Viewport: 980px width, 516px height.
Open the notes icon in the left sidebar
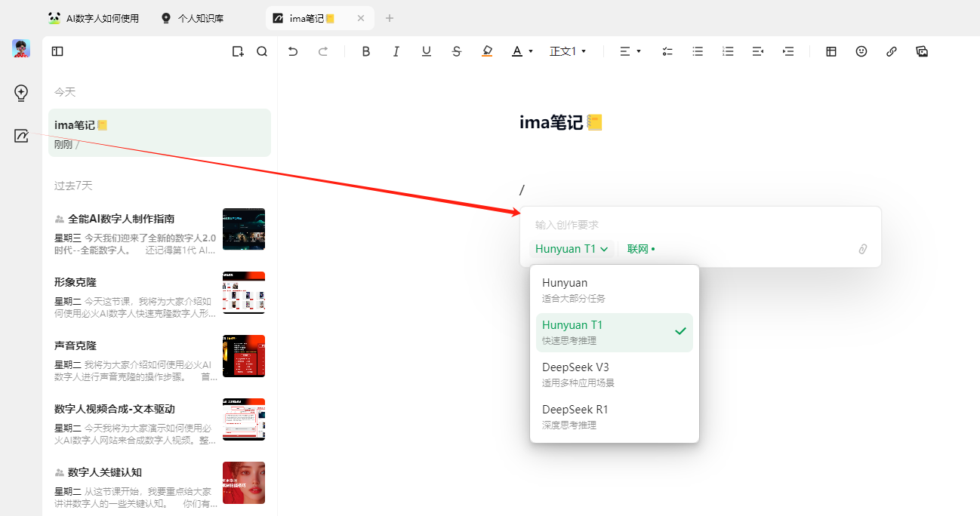(21, 136)
